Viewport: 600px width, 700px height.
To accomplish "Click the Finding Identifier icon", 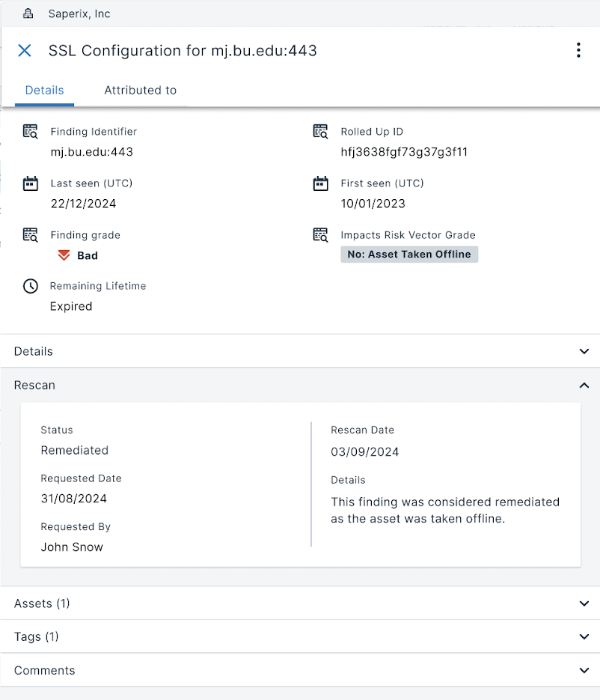I will 30,132.
